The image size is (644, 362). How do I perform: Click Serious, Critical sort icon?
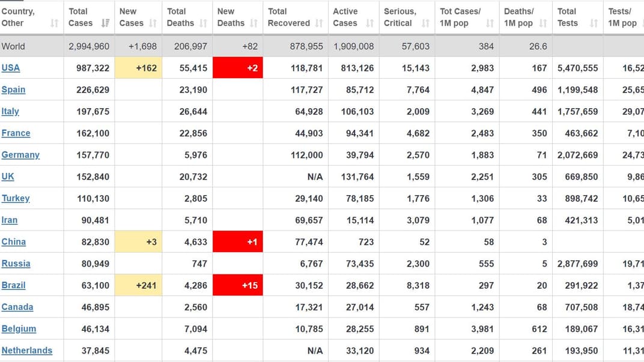pos(425,23)
